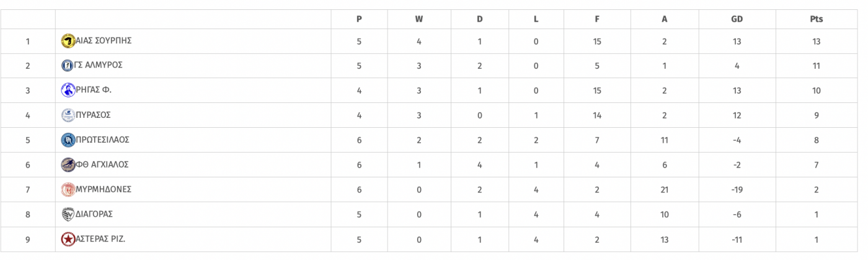Viewport: 868px width, 260px height.
Task: Select the ΠΡΩΤΕΣΙΛΑΟΣ team name
Action: click(x=102, y=140)
